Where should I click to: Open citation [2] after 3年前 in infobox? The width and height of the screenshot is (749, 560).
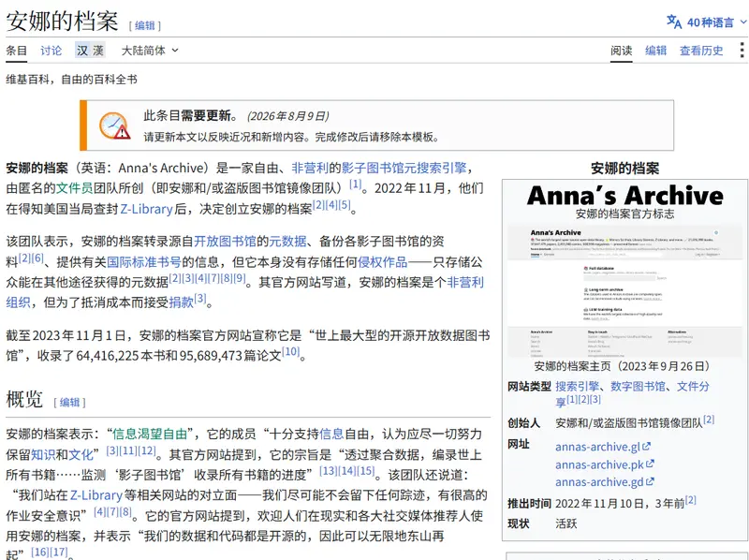coord(691,500)
